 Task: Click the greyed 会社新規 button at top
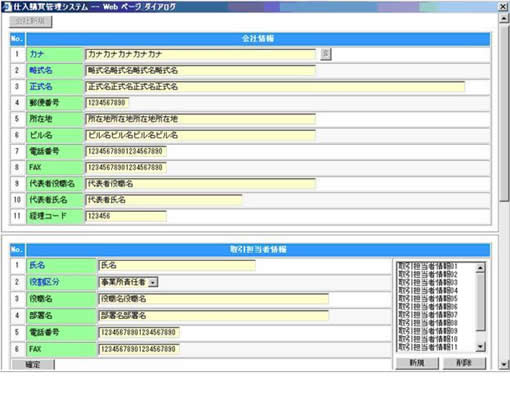(30, 21)
